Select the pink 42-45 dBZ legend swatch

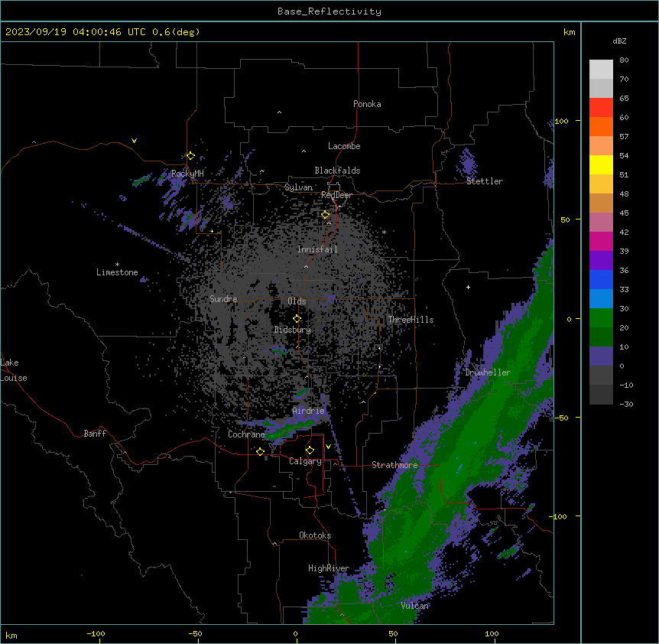pyautogui.click(x=601, y=223)
